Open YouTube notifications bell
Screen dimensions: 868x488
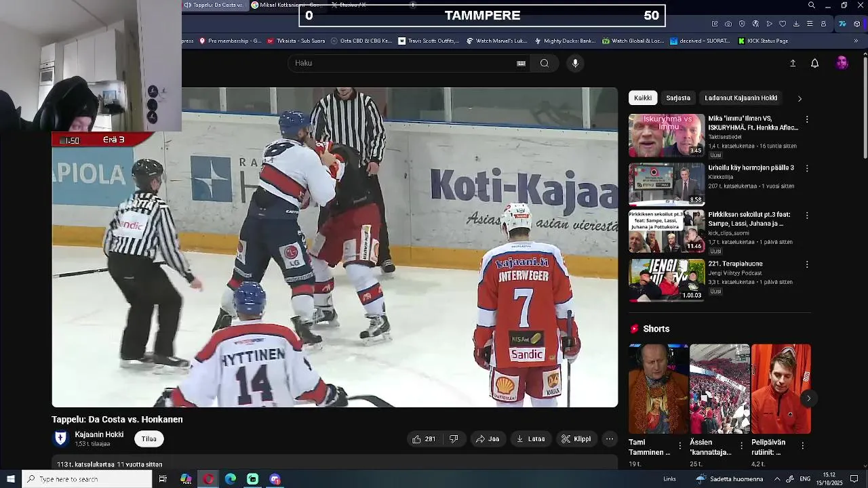(x=814, y=63)
